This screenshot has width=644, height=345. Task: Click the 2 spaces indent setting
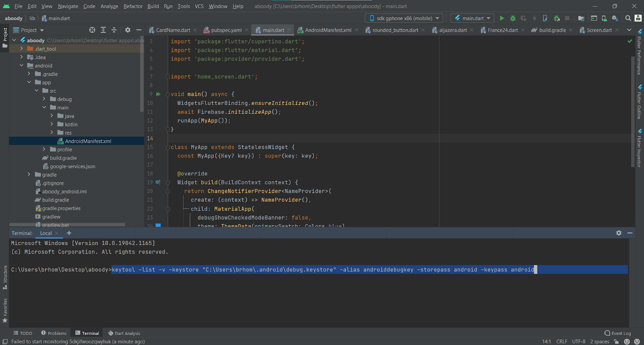pos(600,341)
